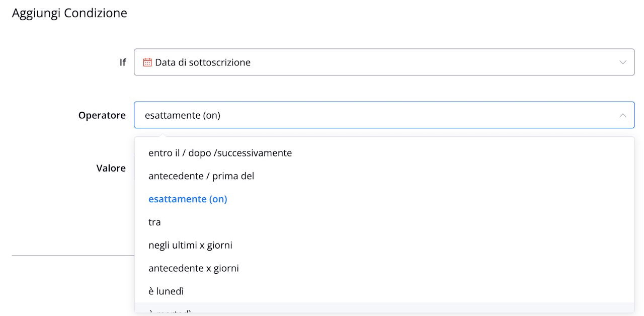Select 'entro il / dopo /successivamente' operator
Image resolution: width=644 pixels, height=316 pixels.
(x=220, y=153)
